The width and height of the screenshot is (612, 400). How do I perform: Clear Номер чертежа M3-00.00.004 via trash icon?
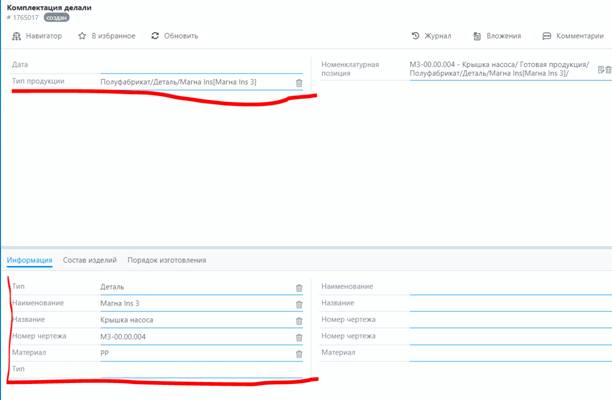298,337
